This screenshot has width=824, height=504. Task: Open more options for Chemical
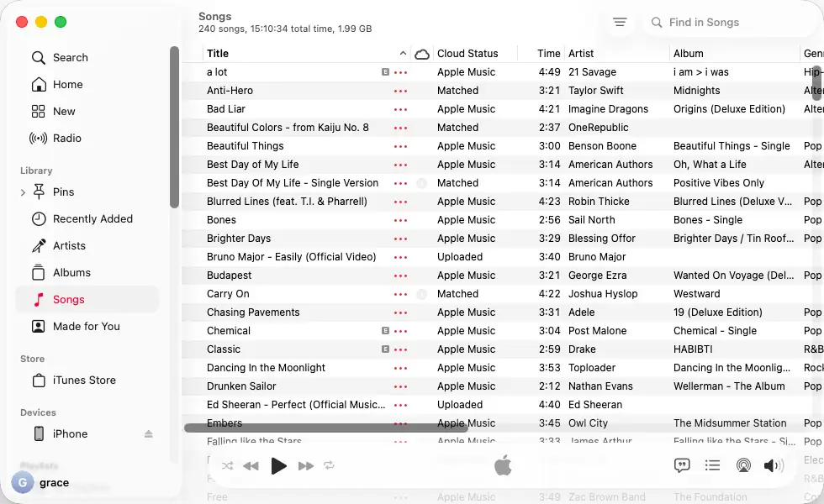400,331
